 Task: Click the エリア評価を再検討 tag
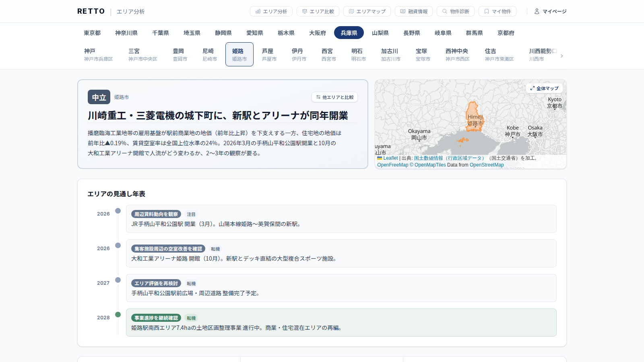[x=156, y=284]
